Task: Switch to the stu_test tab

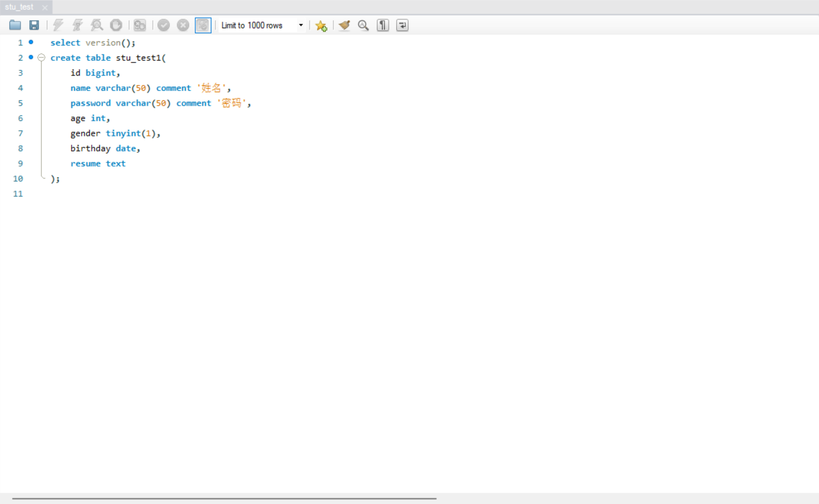Action: 19,7
